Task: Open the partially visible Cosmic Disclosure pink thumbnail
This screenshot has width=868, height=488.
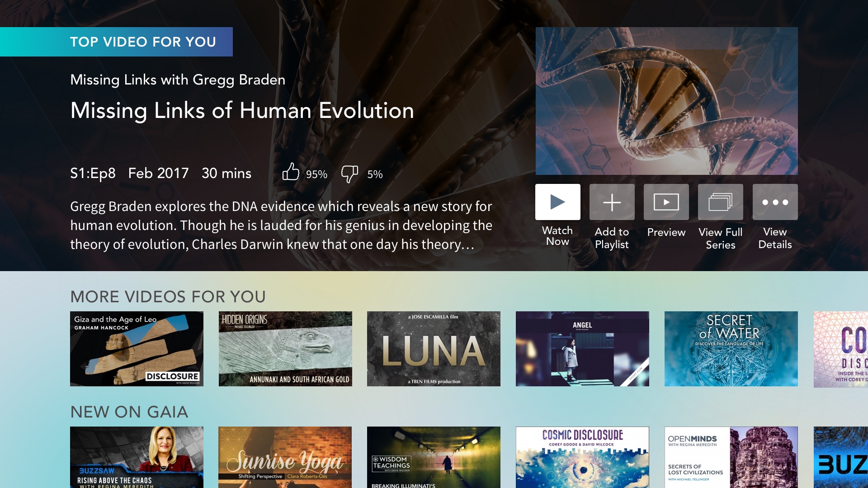Action: click(x=840, y=349)
